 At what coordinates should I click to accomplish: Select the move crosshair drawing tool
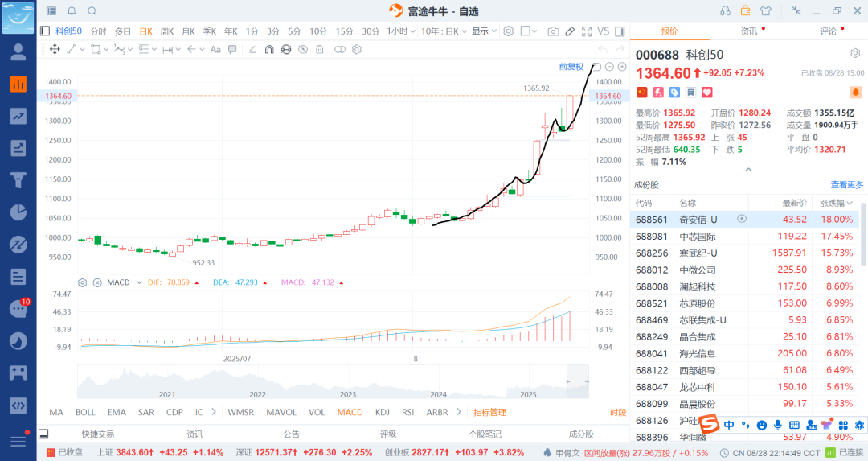[x=55, y=49]
